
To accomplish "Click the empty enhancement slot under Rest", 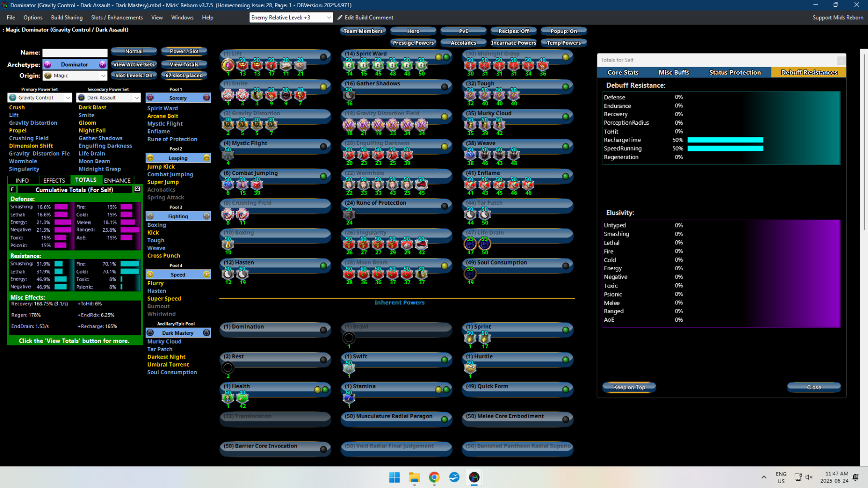I will coord(228,368).
